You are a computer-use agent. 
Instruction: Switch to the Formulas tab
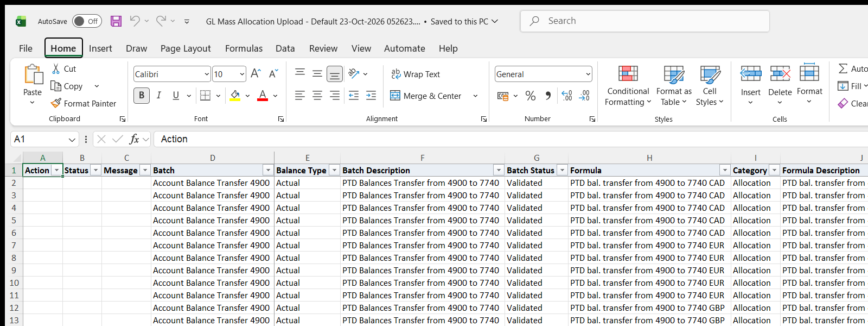[x=244, y=48]
